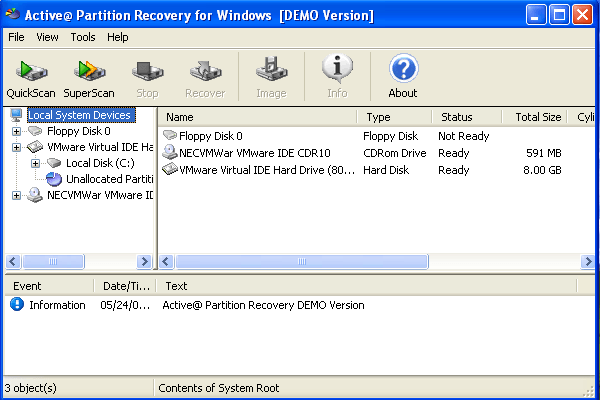Click 'Contents of System Root' status text
600x400 pixels.
point(218,388)
